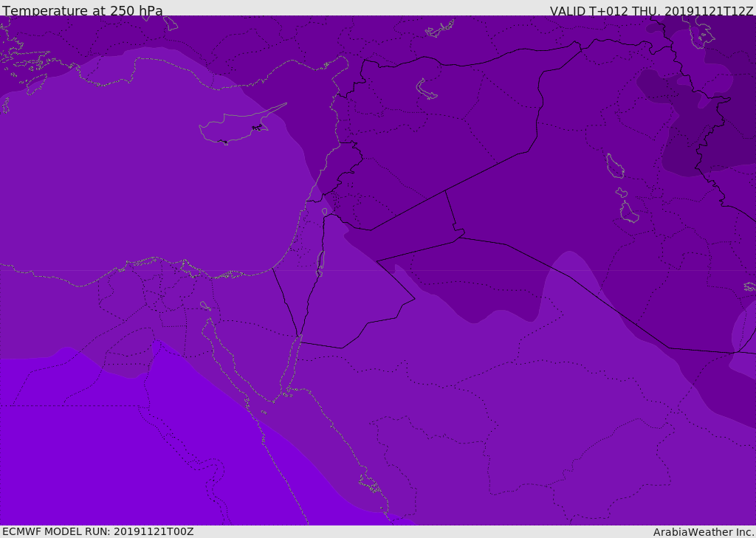Viewport: 756px width, 538px height.
Task: Select Lake Assad in northern Syria
Action: (427, 89)
